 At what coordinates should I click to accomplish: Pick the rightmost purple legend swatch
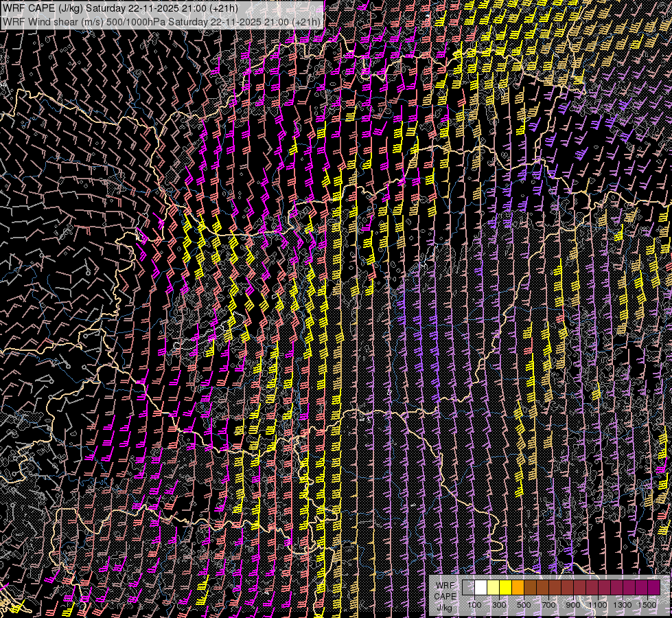(x=653, y=587)
